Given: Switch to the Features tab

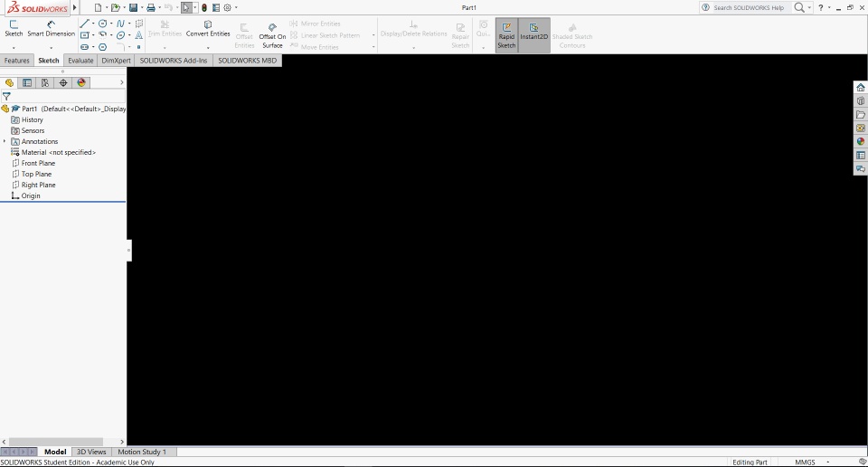Looking at the screenshot, I should pyautogui.click(x=17, y=61).
